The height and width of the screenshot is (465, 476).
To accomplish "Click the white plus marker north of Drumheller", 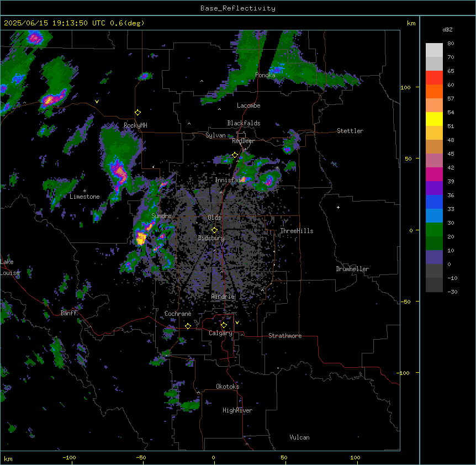I will (338, 207).
